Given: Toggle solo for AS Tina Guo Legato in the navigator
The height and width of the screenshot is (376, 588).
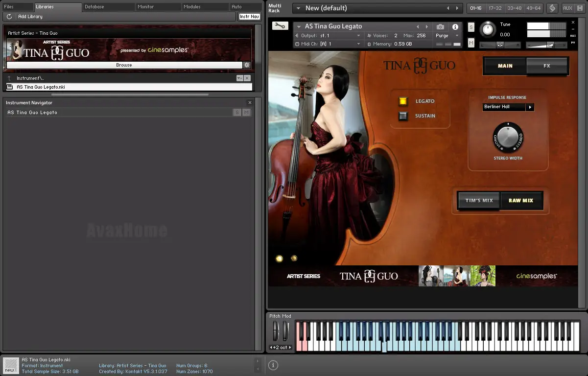Looking at the screenshot, I should pos(237,113).
